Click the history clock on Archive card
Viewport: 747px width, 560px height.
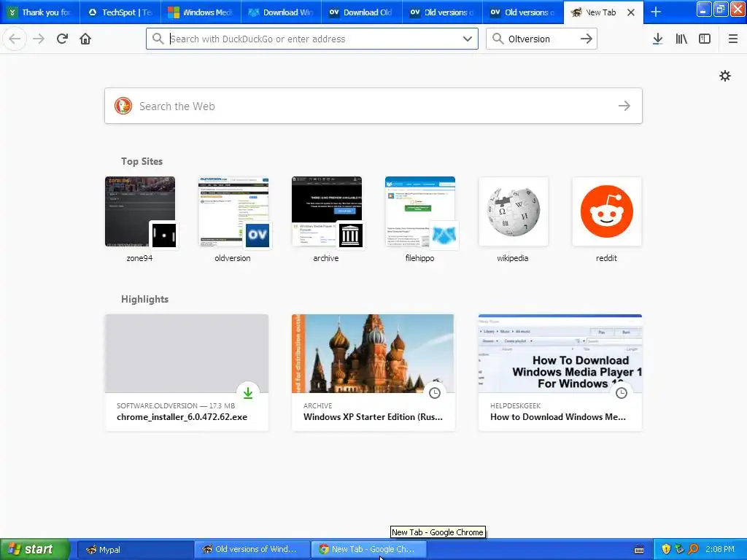coord(435,393)
